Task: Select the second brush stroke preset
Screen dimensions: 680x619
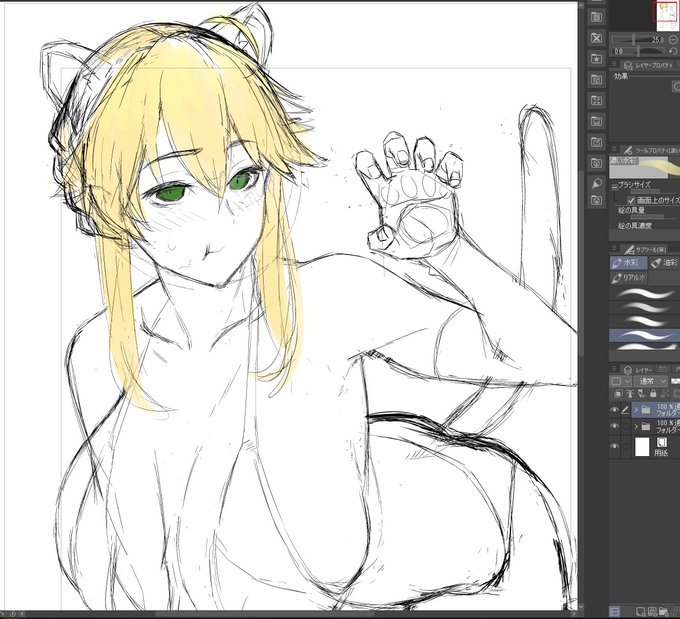Action: point(645,308)
